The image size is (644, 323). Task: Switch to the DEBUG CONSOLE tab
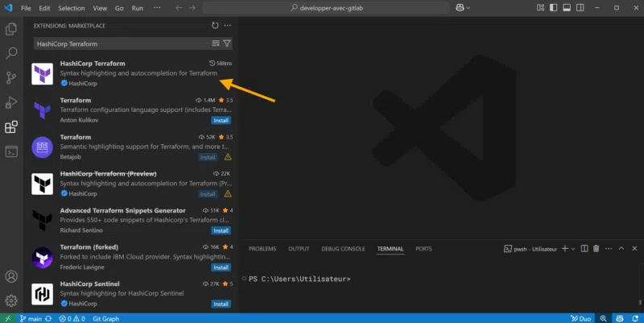pos(343,249)
